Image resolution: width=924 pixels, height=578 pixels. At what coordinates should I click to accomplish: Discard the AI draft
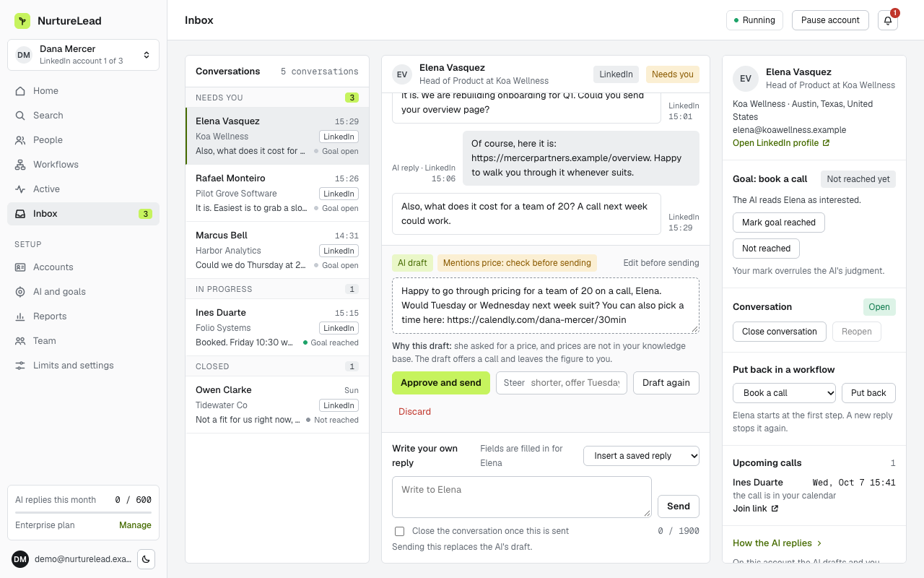point(414,412)
